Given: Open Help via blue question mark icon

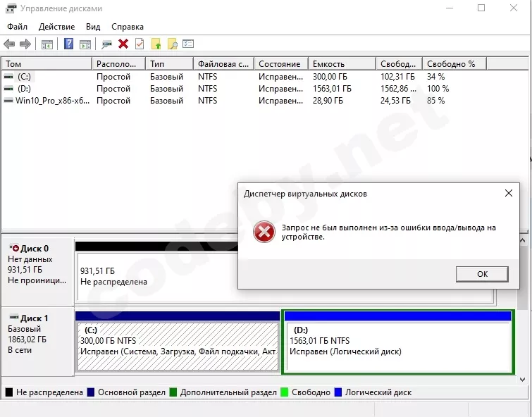Looking at the screenshot, I should [68, 44].
